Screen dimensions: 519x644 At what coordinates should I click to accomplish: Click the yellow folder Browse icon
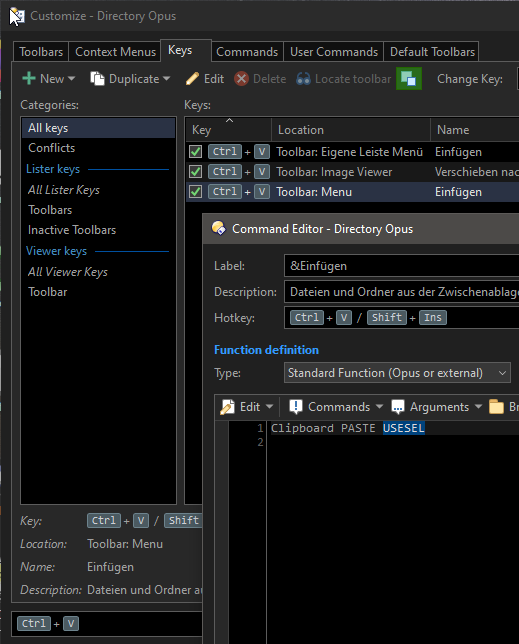496,407
